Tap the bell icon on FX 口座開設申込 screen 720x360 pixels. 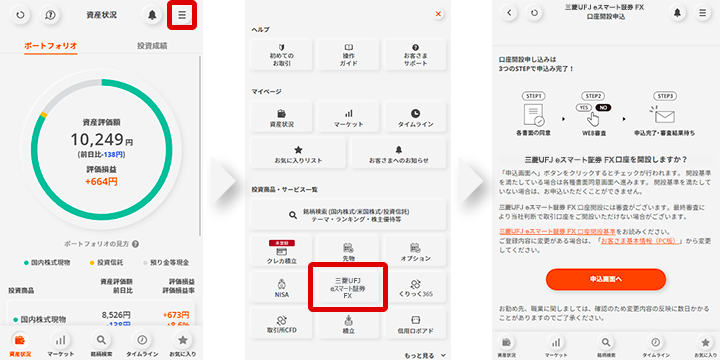677,13
